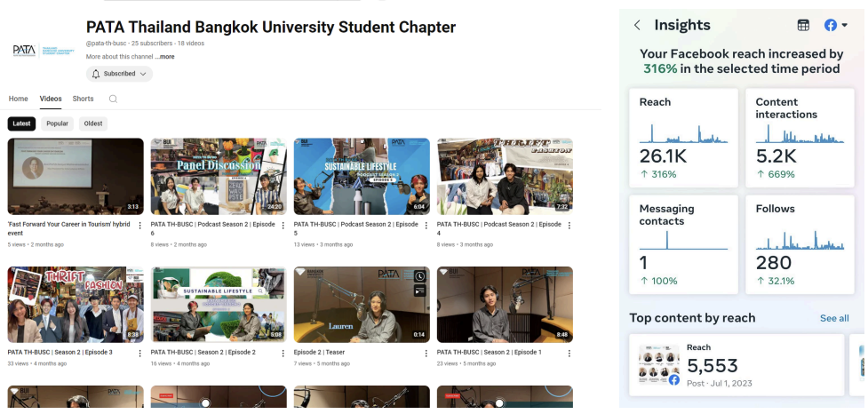Open options menu for Episode 2 Teaser
868x414 pixels.
coord(426,353)
